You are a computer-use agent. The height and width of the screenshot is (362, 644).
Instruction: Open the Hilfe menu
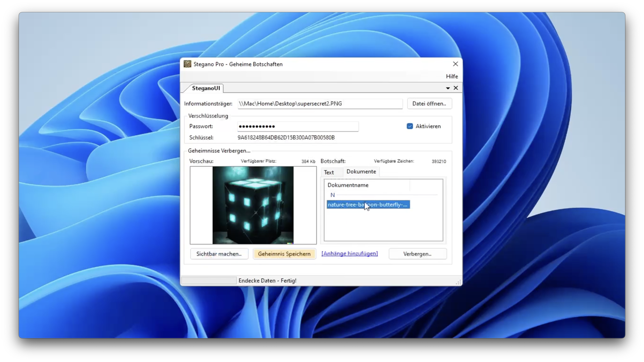point(451,76)
